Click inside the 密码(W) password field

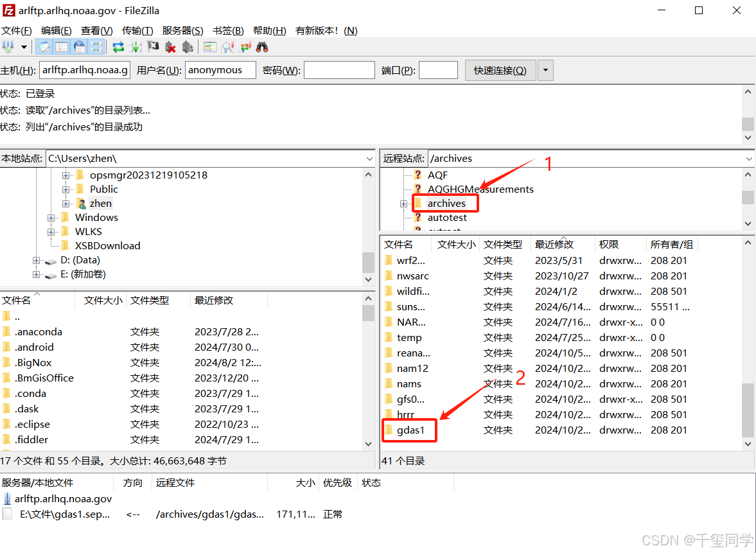(338, 69)
